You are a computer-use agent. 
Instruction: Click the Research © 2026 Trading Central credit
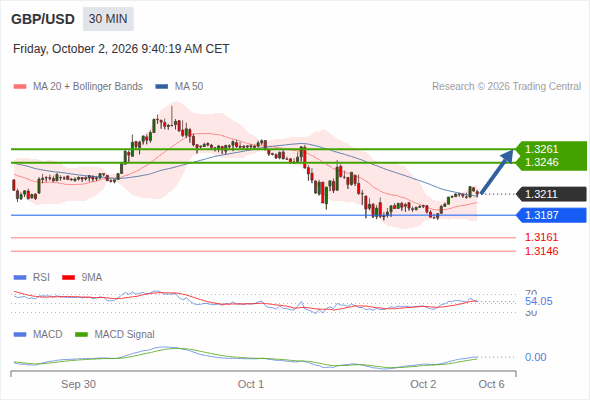506,87
